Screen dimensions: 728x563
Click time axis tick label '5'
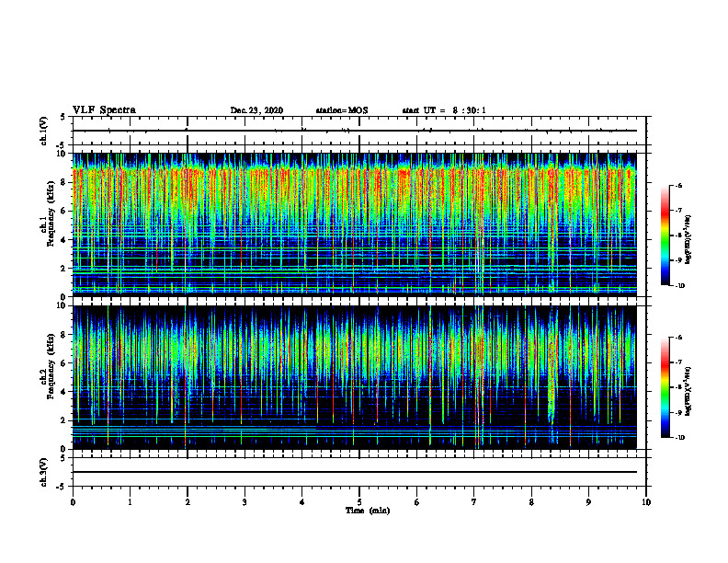(359, 502)
